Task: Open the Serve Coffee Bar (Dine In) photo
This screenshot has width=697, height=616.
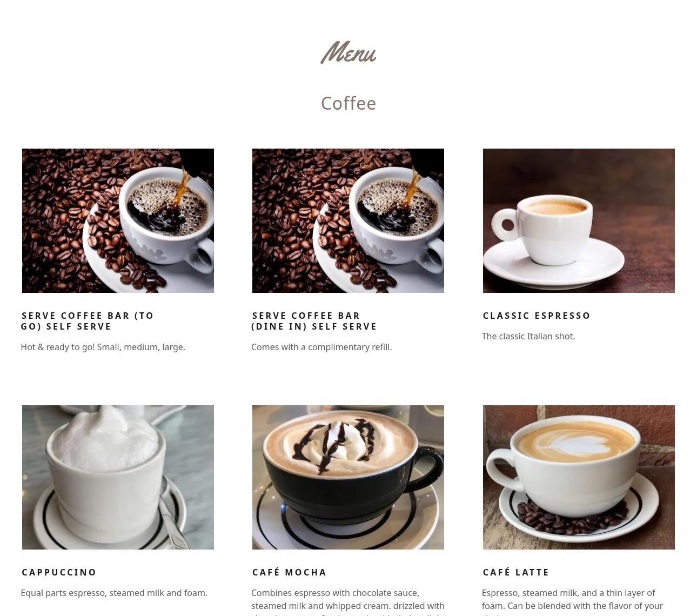Action: (x=348, y=220)
